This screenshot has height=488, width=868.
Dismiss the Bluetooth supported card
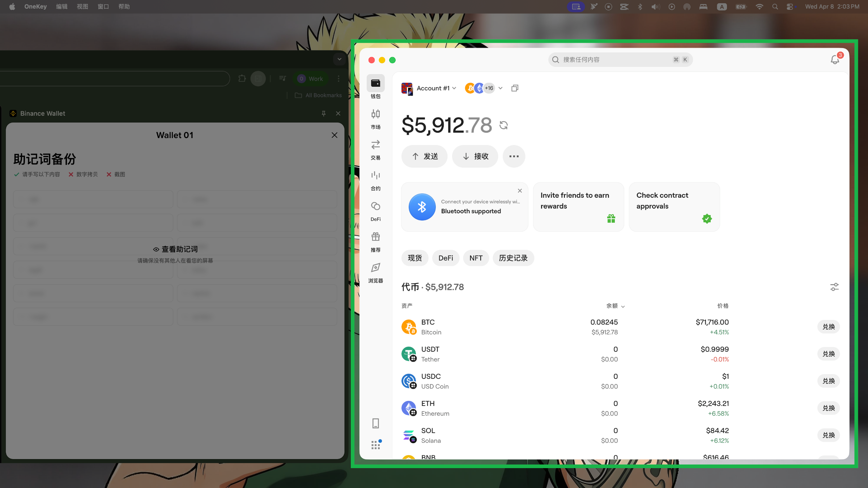[x=520, y=191]
